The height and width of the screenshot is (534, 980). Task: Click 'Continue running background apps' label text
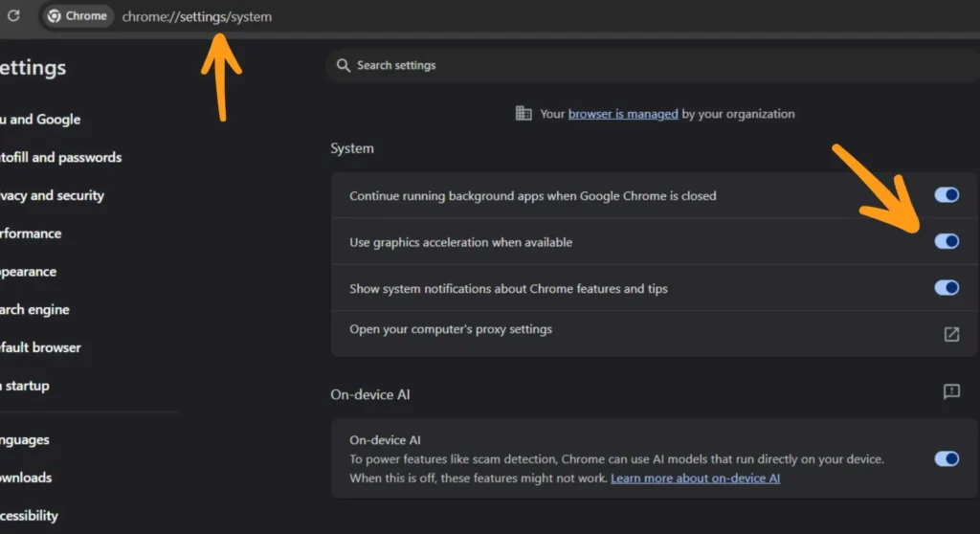(532, 196)
